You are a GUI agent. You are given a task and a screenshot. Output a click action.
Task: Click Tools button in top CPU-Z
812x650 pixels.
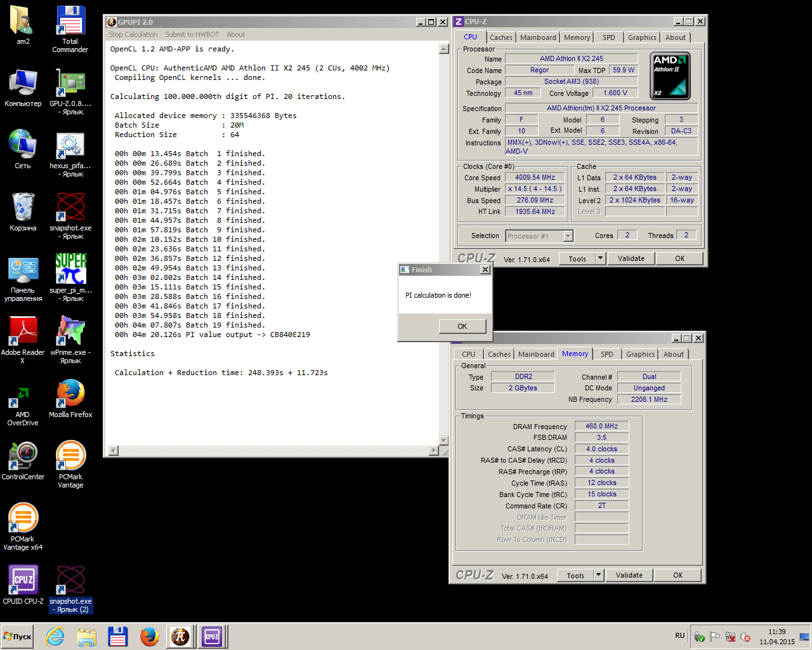coord(577,258)
